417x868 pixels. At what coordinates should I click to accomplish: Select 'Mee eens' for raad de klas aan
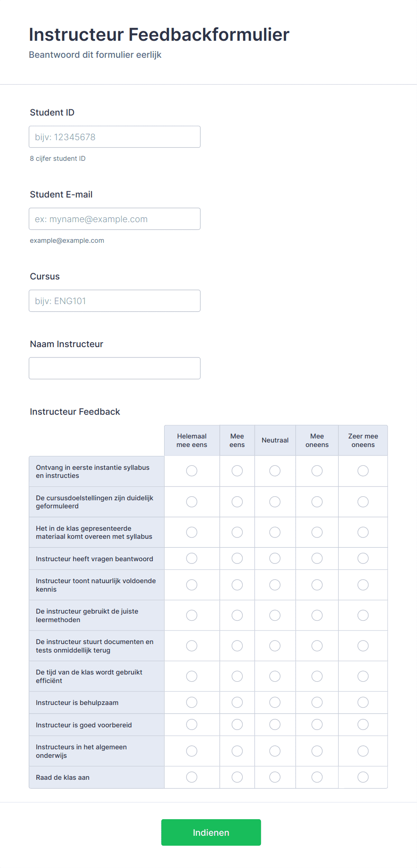(237, 778)
